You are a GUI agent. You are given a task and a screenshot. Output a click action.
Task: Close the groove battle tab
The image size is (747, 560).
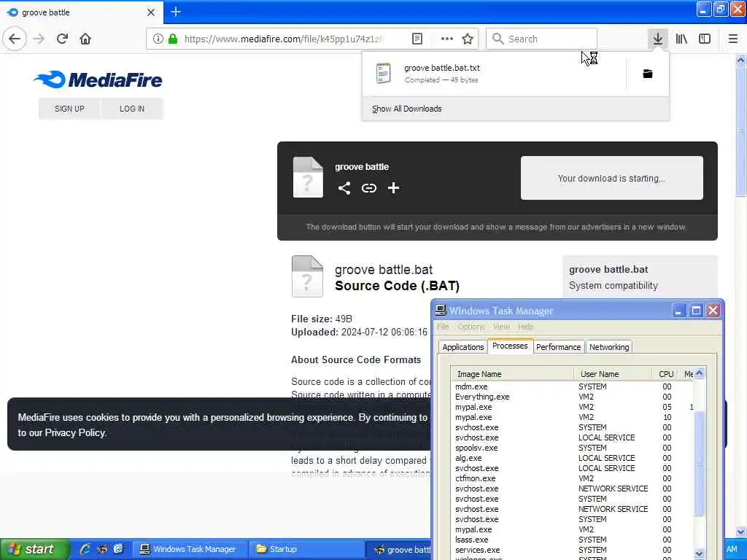tap(150, 12)
